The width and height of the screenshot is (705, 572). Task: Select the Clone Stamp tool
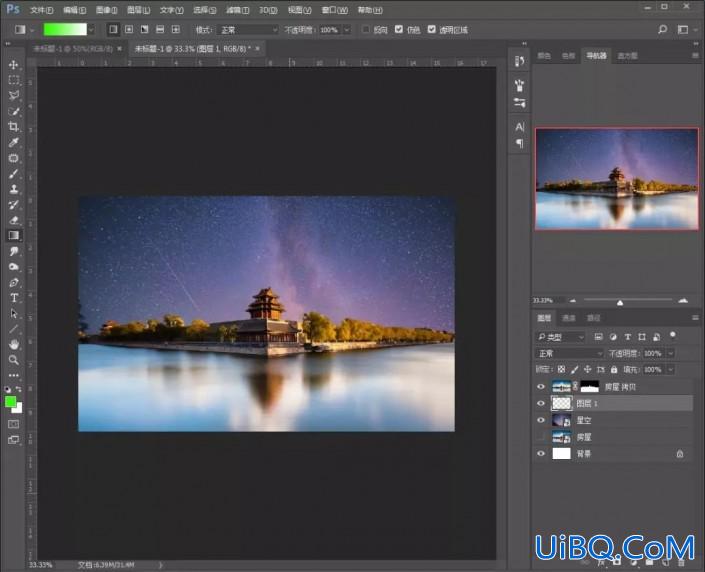13,189
